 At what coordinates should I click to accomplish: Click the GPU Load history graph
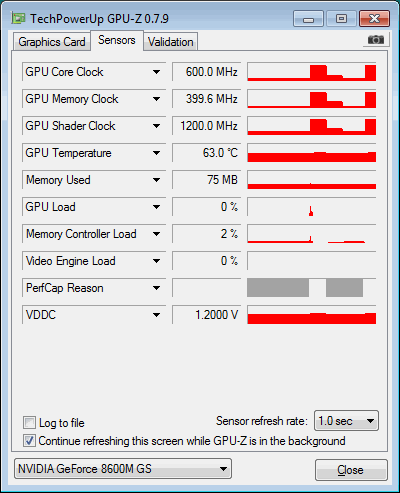312,207
